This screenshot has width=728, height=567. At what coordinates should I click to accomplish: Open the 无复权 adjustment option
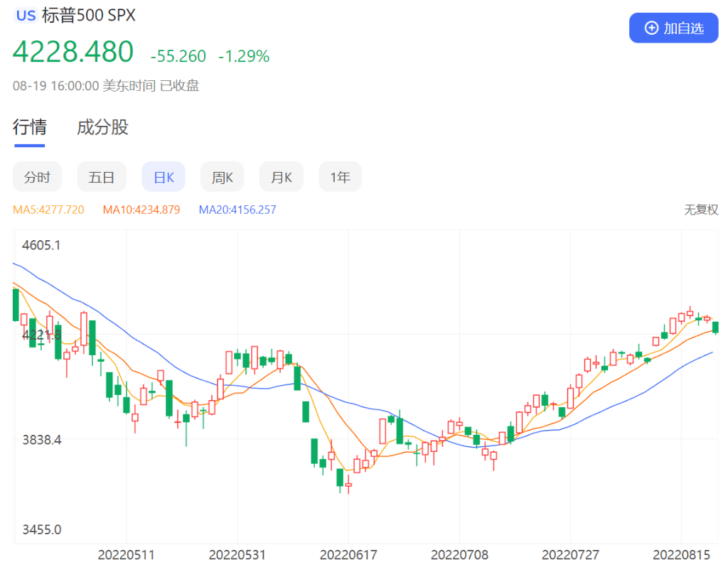(x=701, y=210)
